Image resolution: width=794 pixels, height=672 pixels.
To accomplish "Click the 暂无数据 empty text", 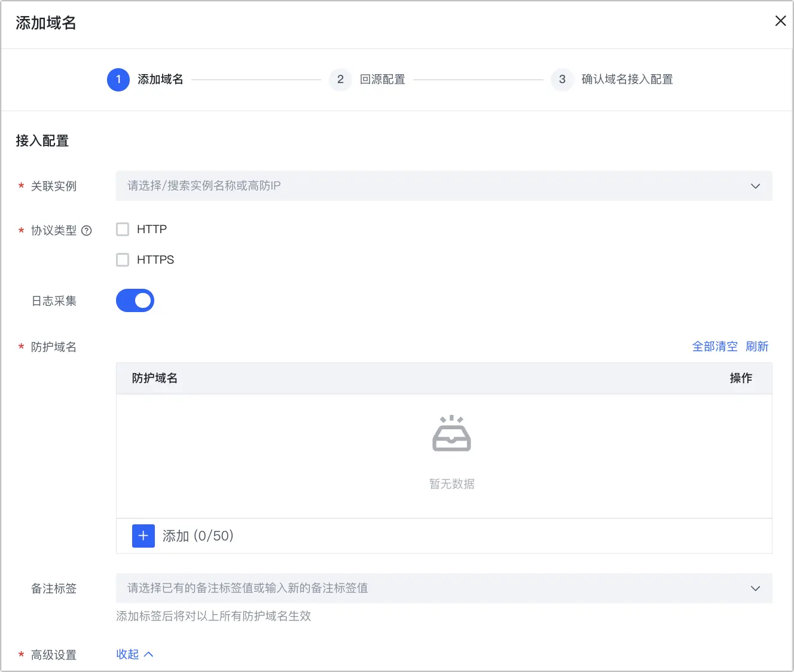I will click(x=452, y=484).
